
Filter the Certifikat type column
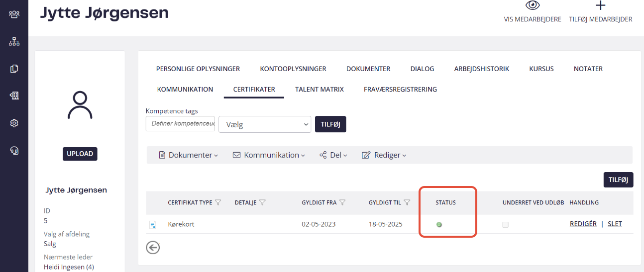click(217, 202)
